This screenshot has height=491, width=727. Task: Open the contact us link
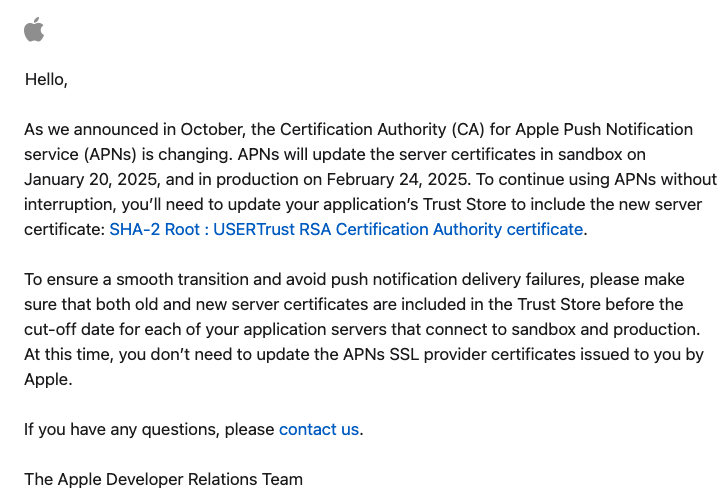319,430
